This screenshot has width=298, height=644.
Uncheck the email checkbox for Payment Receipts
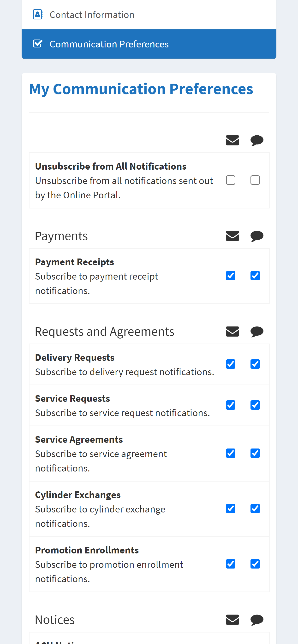click(231, 276)
